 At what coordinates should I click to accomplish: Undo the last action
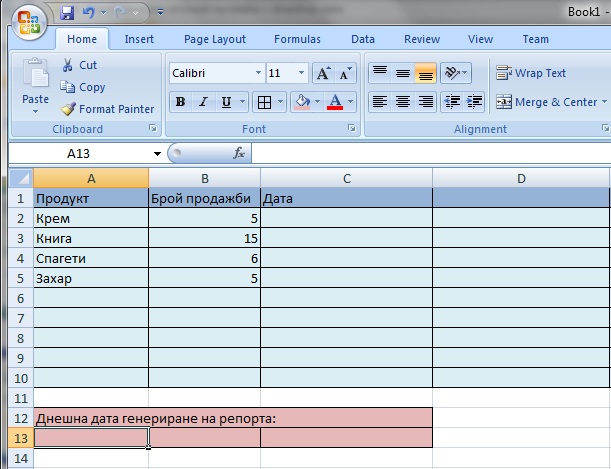tap(88, 13)
